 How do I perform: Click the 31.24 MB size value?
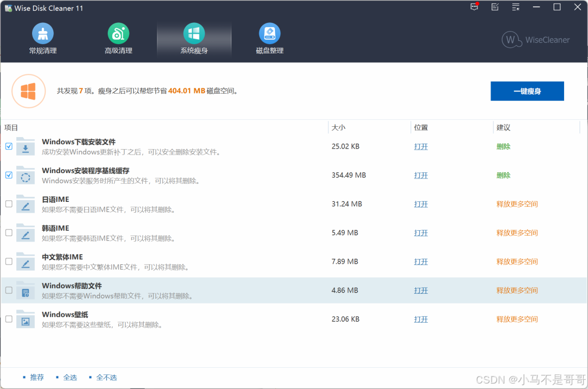[x=347, y=204]
